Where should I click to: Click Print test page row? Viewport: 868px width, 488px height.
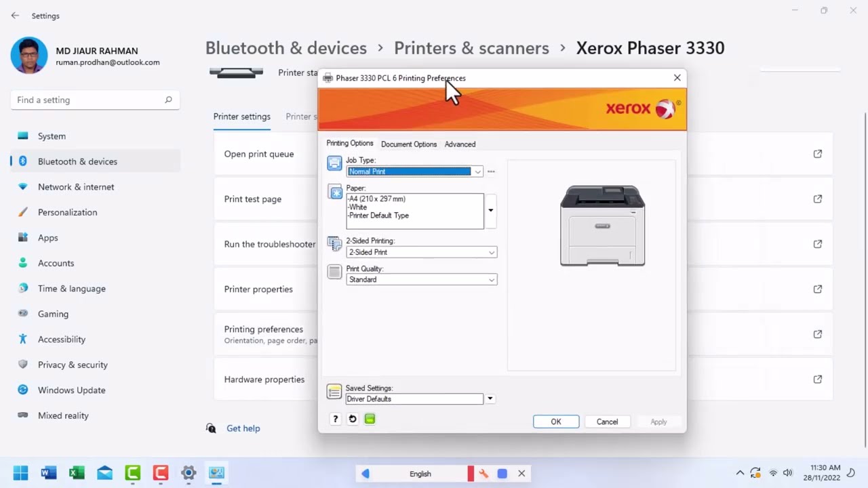click(x=523, y=199)
